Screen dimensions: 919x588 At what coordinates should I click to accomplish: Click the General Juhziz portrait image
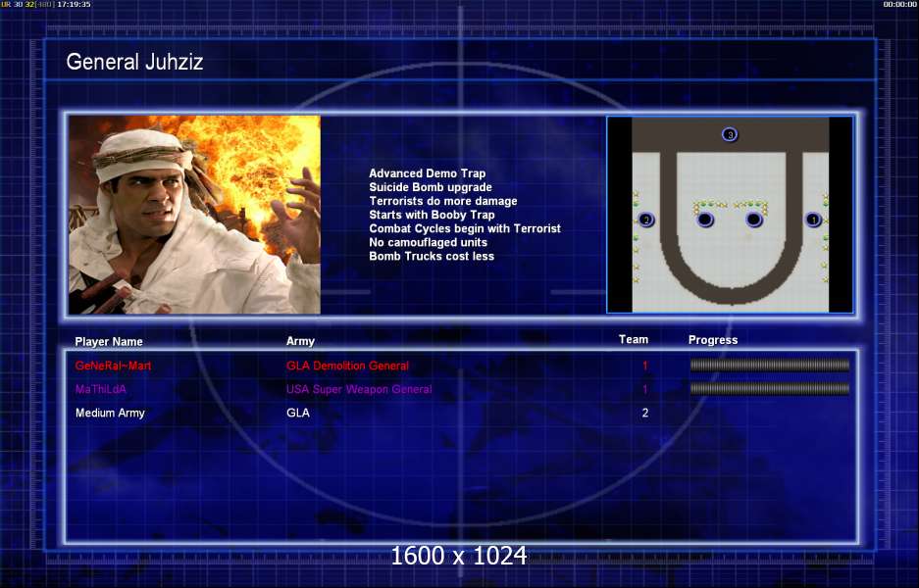[x=194, y=215]
